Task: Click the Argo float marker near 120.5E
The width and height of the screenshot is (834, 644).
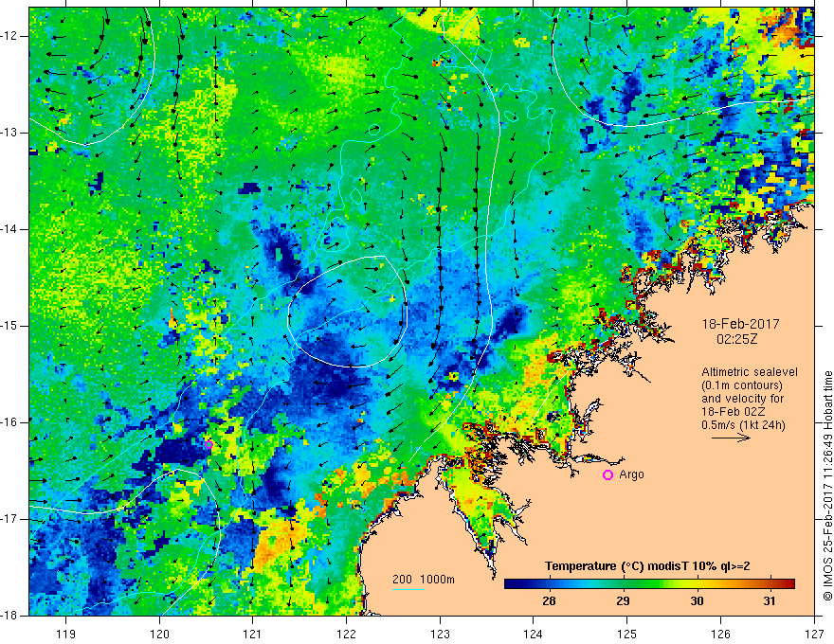Action: (x=209, y=445)
